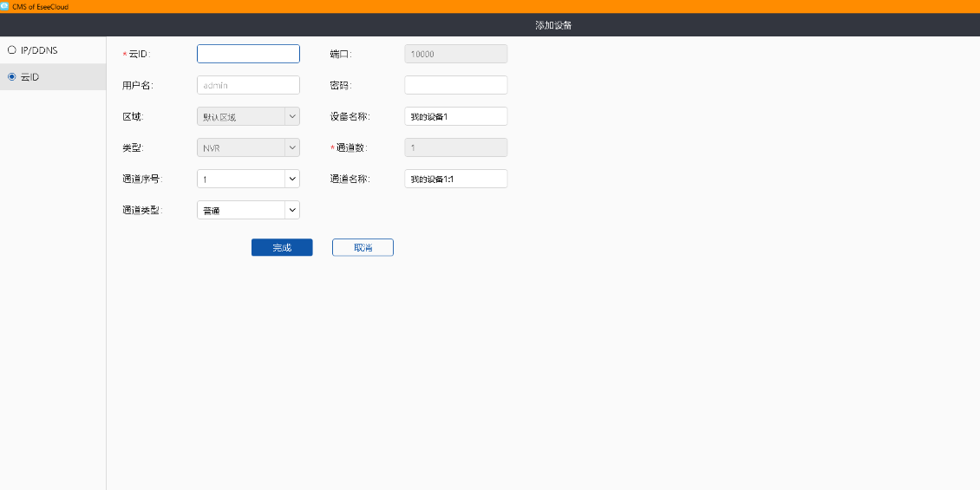Open the 类型 dropdown showing NVR
The width and height of the screenshot is (980, 490).
click(248, 147)
